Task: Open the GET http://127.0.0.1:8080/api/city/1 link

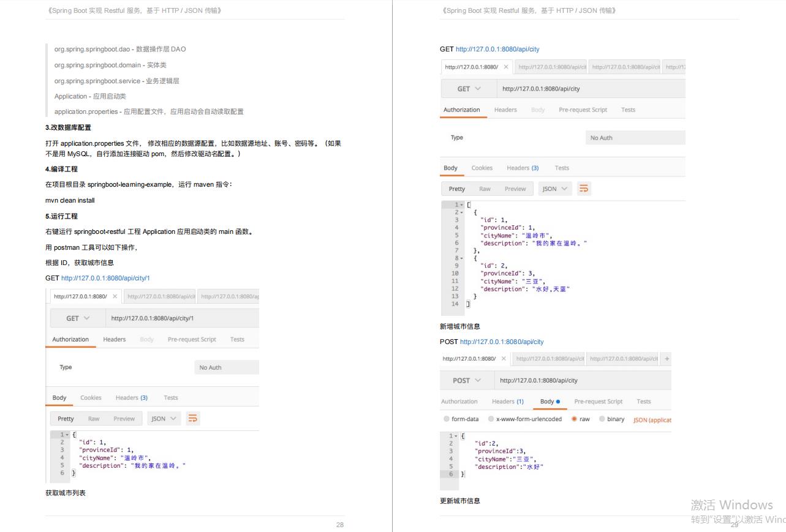Action: pyautogui.click(x=105, y=278)
